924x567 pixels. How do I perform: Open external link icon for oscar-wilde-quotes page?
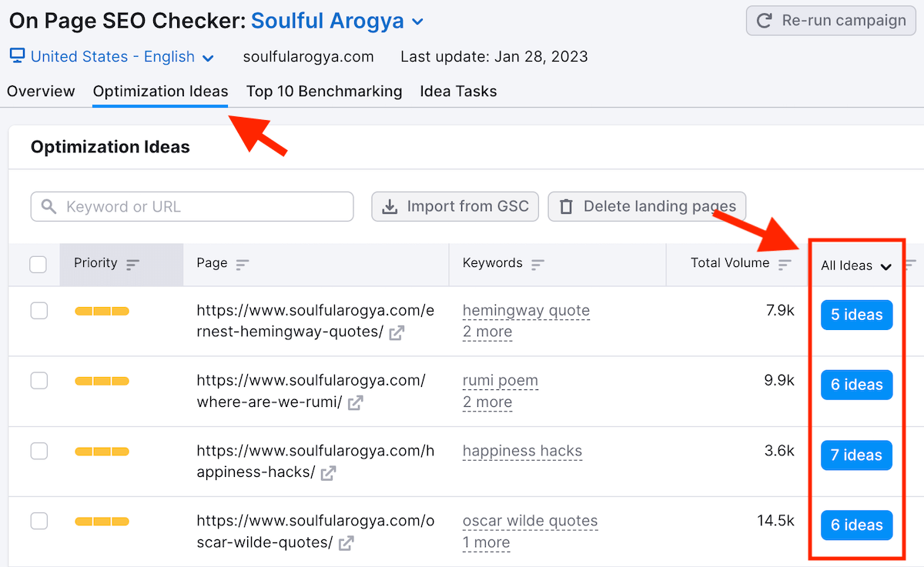[x=346, y=543]
